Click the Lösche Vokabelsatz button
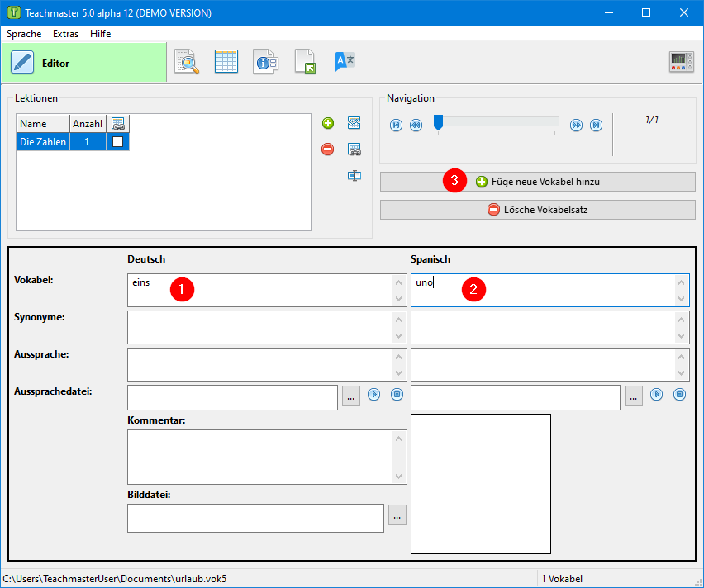Image resolution: width=704 pixels, height=588 pixels. [x=537, y=210]
